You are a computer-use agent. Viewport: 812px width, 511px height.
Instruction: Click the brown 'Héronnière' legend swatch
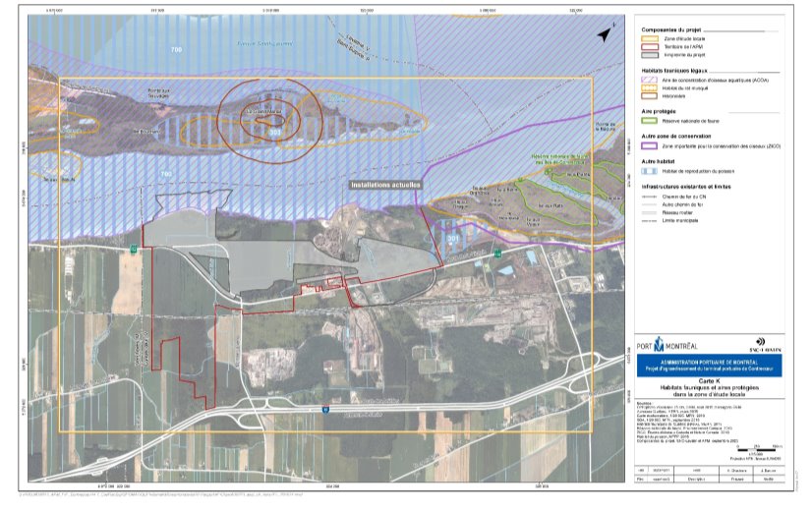[650, 95]
